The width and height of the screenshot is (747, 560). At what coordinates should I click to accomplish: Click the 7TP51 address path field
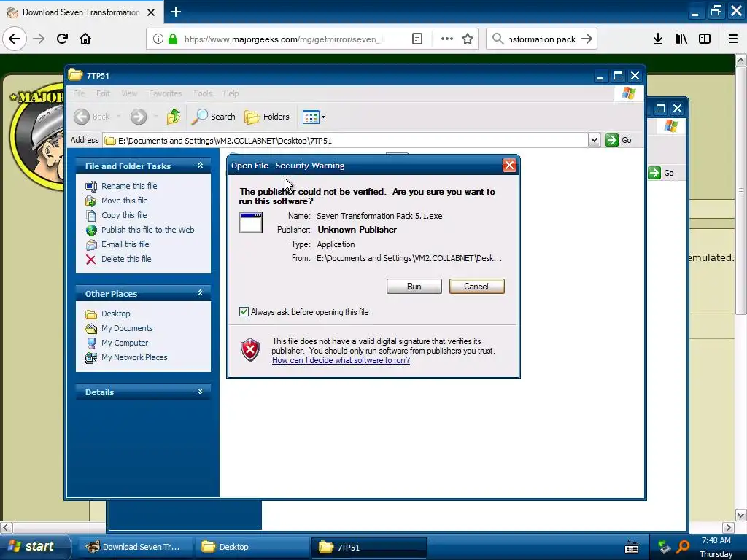[345, 141]
